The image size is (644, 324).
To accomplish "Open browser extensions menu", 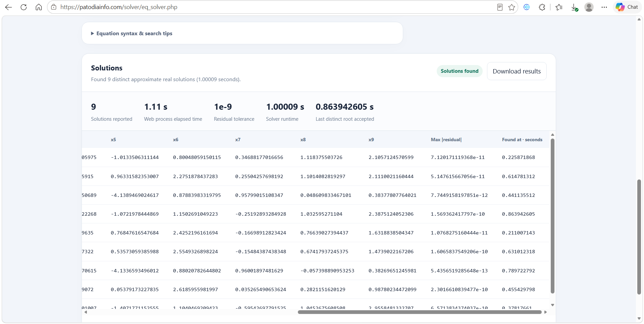I will [x=542, y=7].
